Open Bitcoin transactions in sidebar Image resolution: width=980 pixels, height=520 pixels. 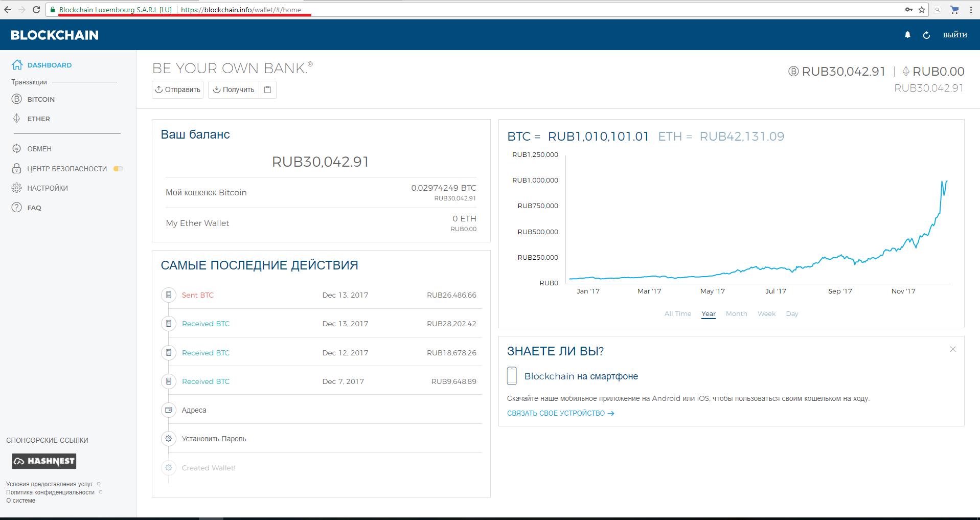coord(33,99)
